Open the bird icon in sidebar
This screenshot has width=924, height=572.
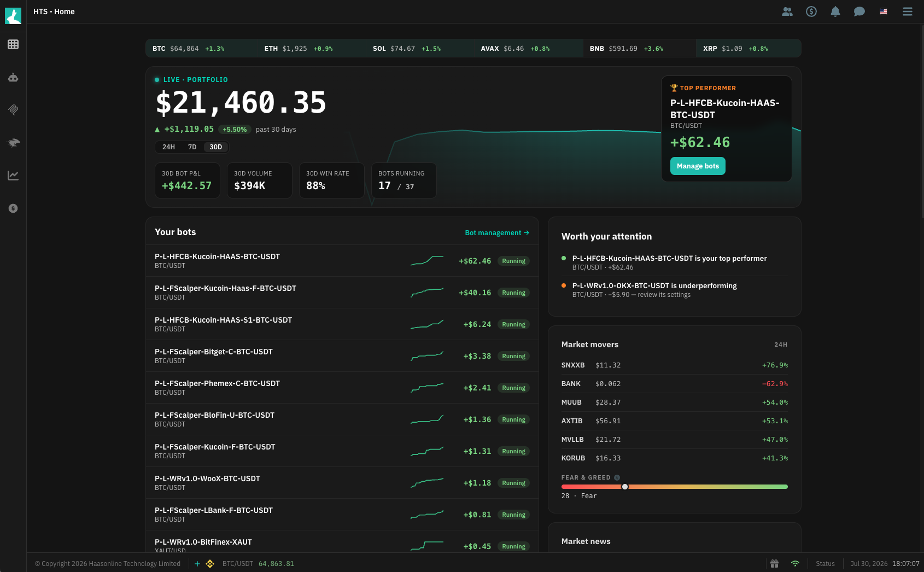(x=13, y=143)
